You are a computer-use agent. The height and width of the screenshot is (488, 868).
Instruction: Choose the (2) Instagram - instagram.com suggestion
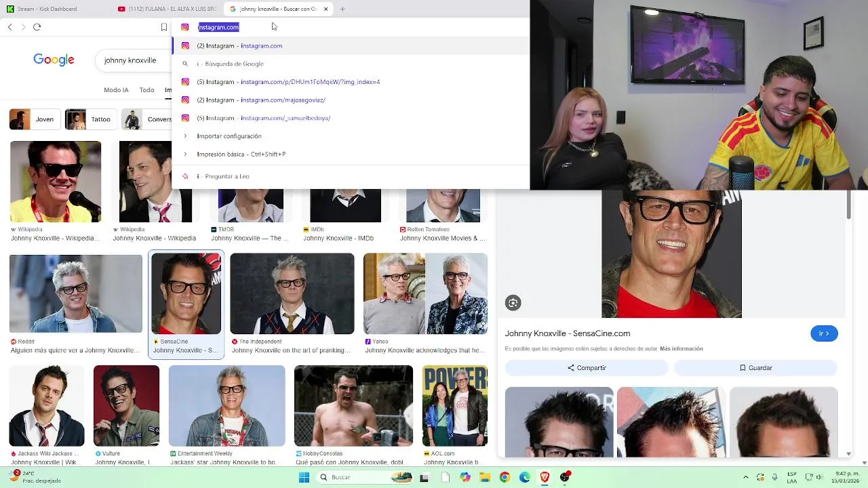pos(351,45)
